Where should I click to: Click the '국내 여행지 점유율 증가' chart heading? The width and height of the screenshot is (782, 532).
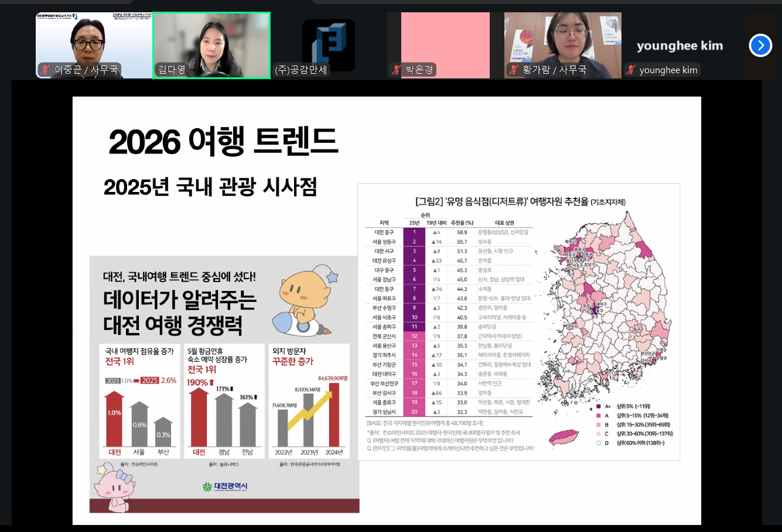139,351
